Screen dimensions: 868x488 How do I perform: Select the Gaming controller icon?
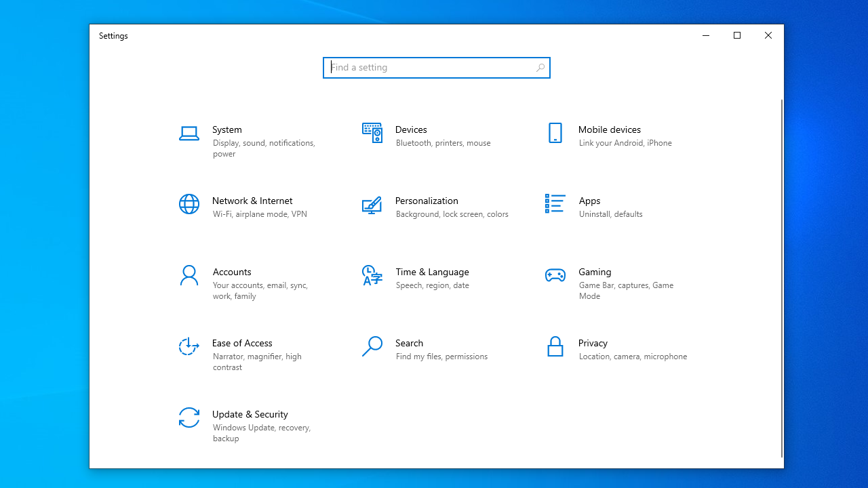555,275
